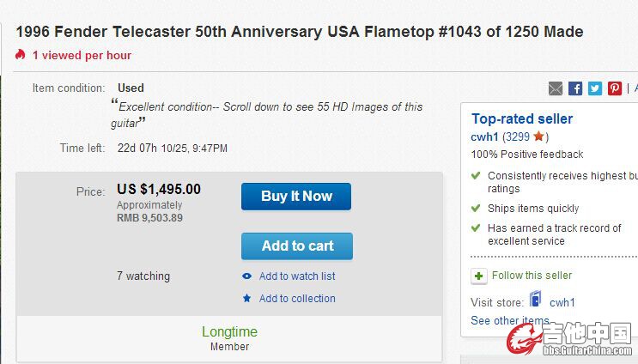This screenshot has height=364, width=638.
Task: Open seller cwh1 profile link
Action: pos(484,136)
